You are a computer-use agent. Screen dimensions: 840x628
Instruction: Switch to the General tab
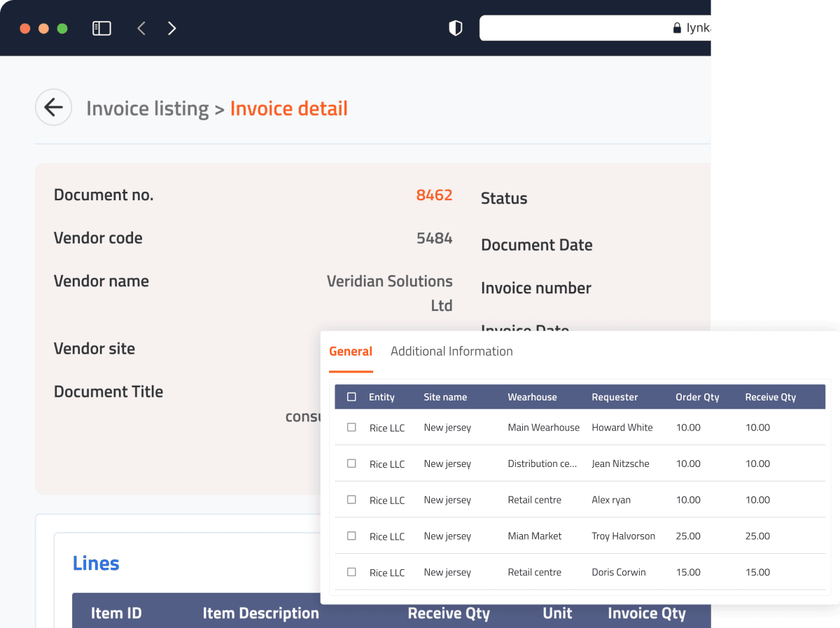(x=351, y=351)
